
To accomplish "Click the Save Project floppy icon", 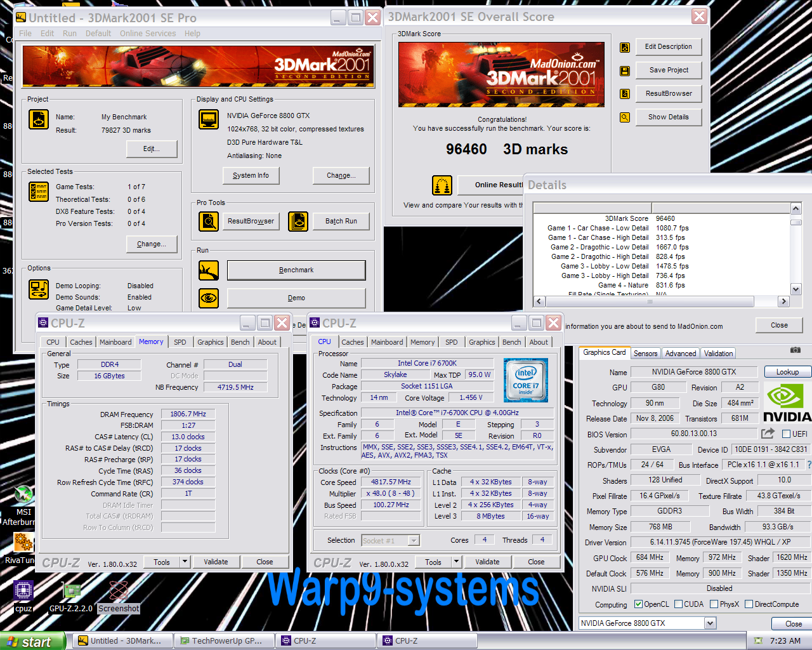I will [625, 70].
